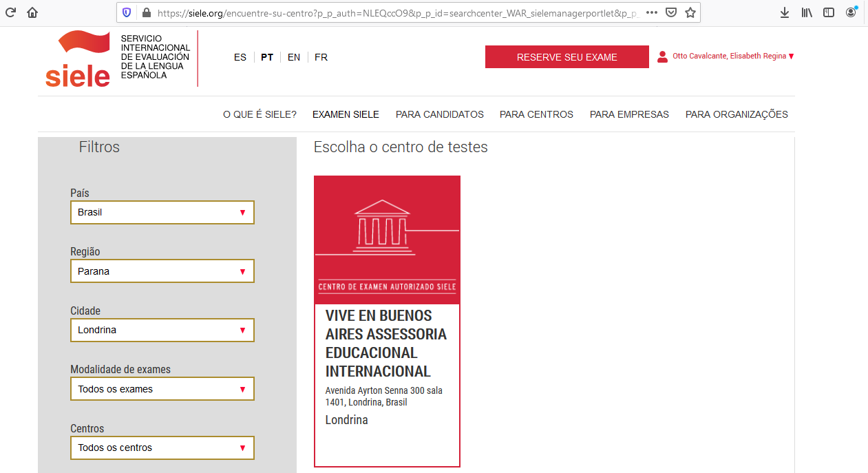Expand the Otto Cavalcante user menu
The height and width of the screenshot is (473, 868).
coord(733,56)
